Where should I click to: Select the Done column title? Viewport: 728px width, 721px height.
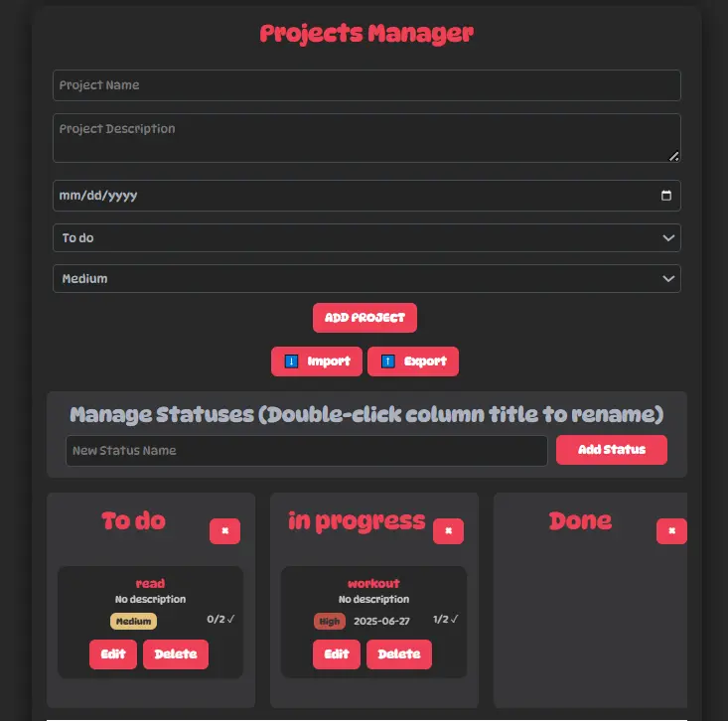(580, 521)
